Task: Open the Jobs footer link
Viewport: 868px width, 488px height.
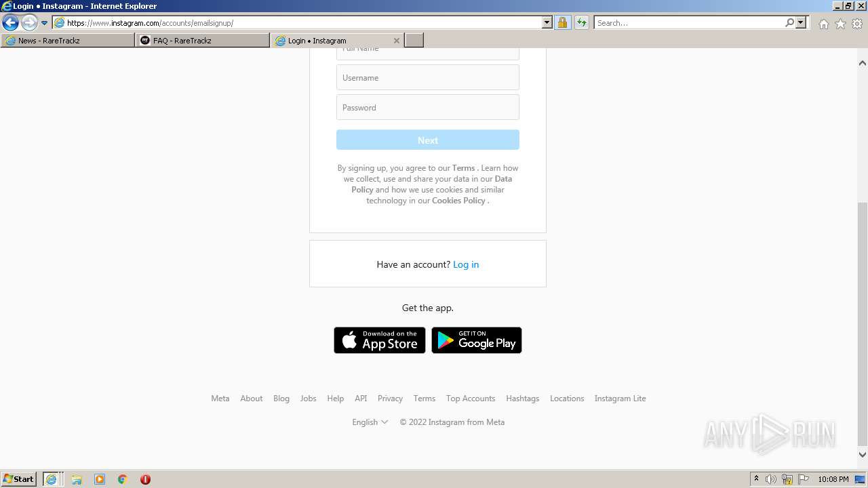Action: click(309, 399)
